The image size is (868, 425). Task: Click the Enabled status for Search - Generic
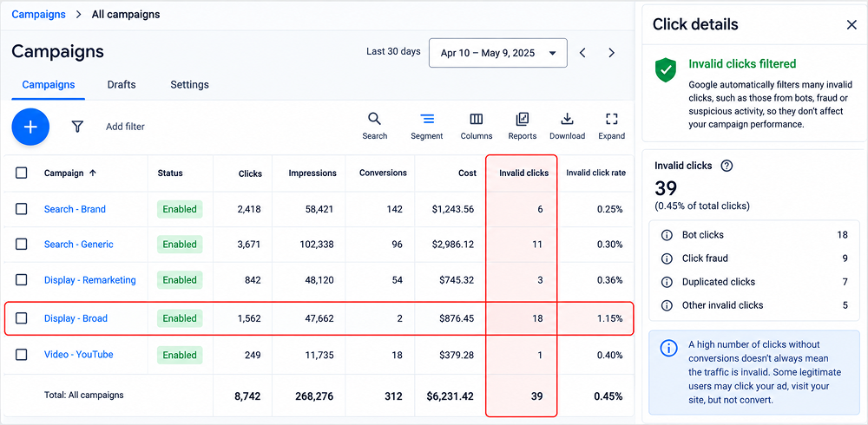coord(180,244)
